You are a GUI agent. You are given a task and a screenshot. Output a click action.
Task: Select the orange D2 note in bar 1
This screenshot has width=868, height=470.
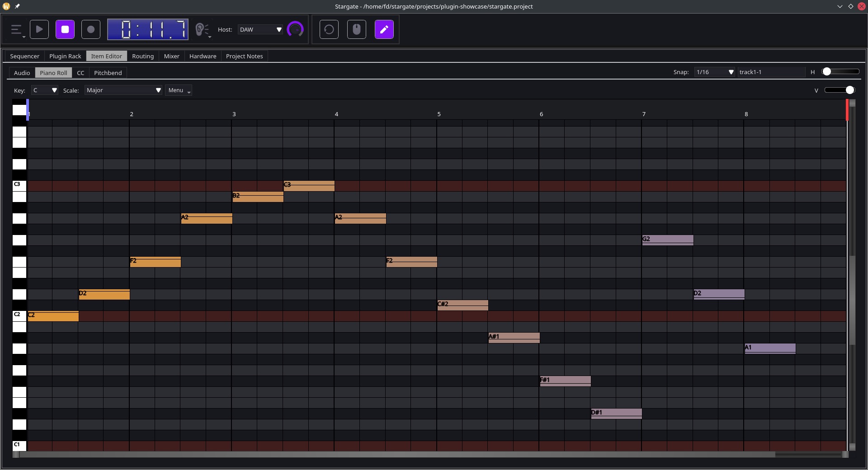tap(104, 294)
